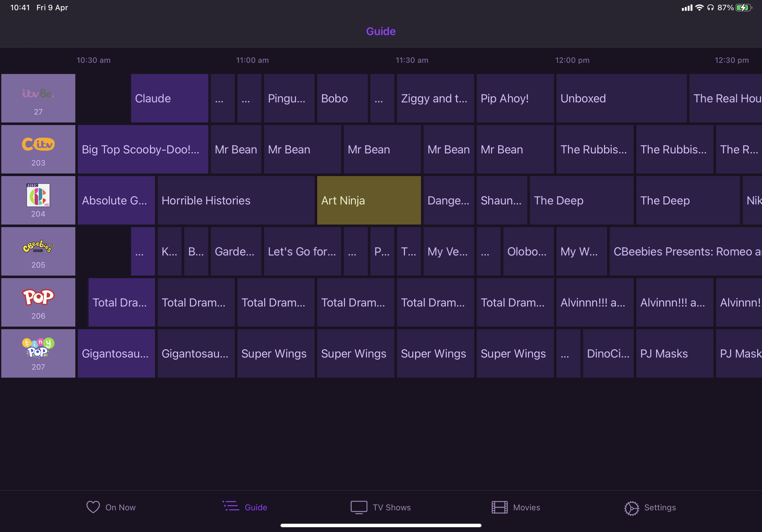Open Pip Ahoy! programme entry

[x=515, y=99]
